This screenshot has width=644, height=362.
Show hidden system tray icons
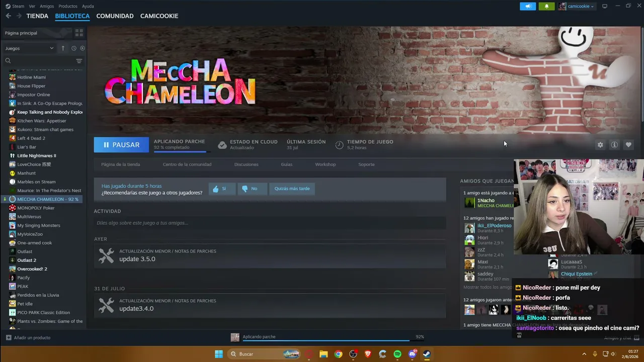pyautogui.click(x=584, y=354)
